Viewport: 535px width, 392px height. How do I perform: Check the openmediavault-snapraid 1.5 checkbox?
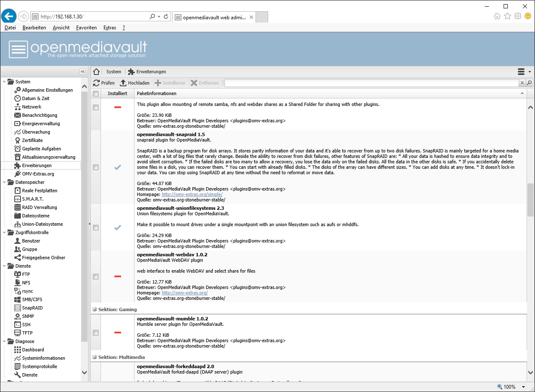pyautogui.click(x=96, y=167)
